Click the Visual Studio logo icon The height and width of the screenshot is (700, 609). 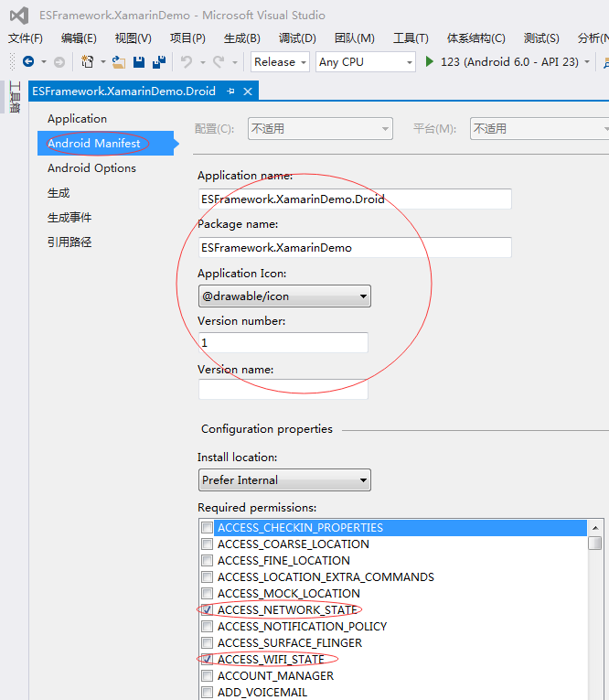tap(18, 16)
